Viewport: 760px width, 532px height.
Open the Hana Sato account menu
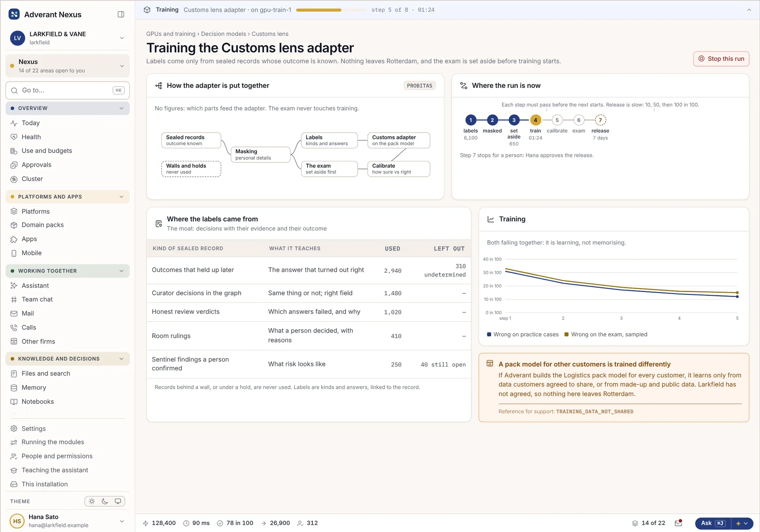[x=68, y=521]
